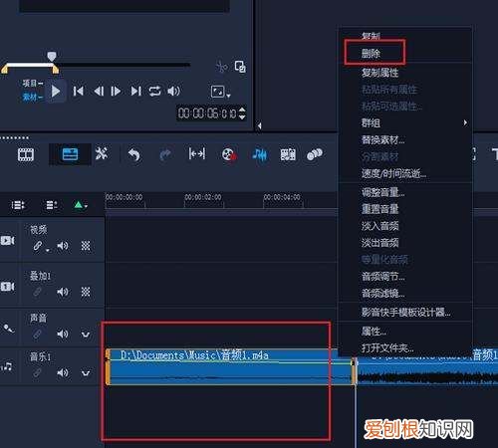Mute the 叠加1 overlay track
The height and width of the screenshot is (448, 498).
click(x=63, y=292)
